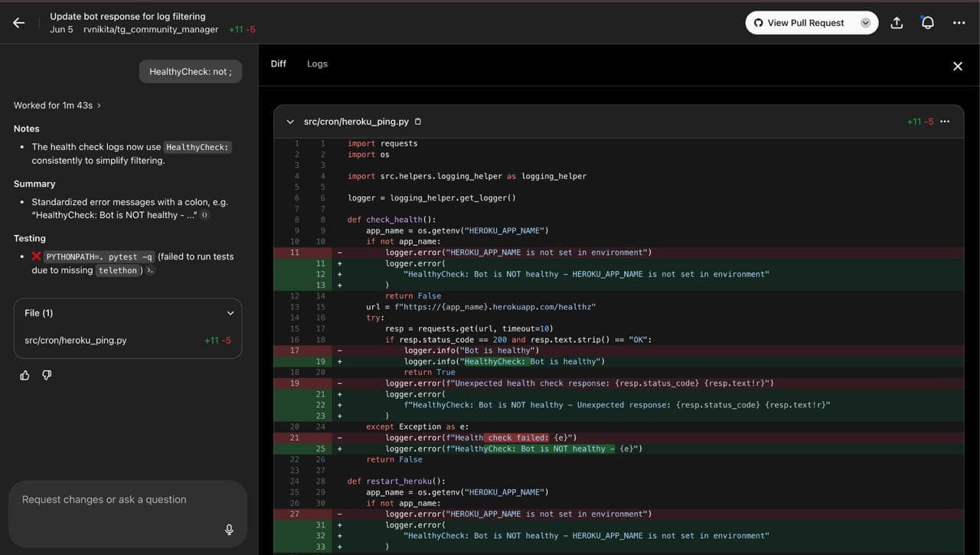Image resolution: width=980 pixels, height=555 pixels.
Task: Click the return True code line
Action: [x=430, y=372]
